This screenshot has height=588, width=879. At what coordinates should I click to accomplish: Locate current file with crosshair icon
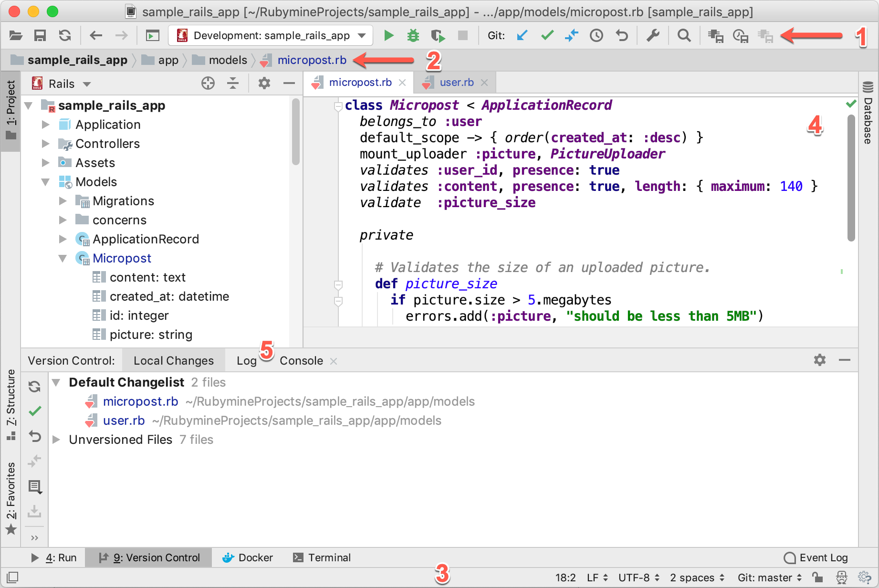208,84
